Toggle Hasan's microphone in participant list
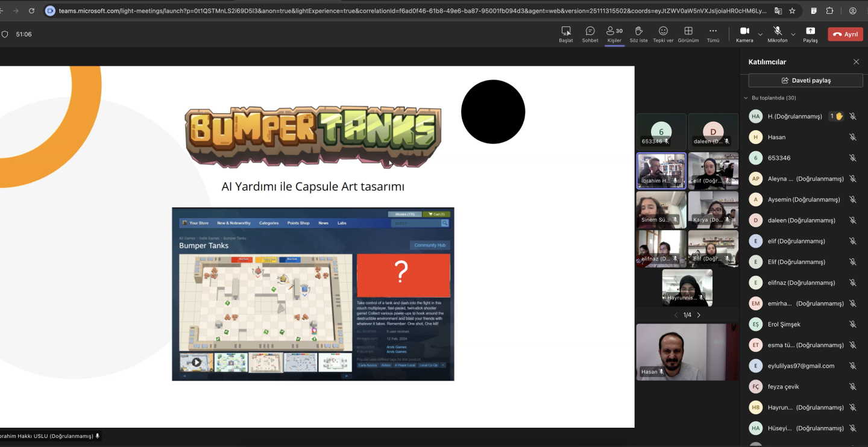Viewport: 868px width, 447px height. pyautogui.click(x=852, y=137)
